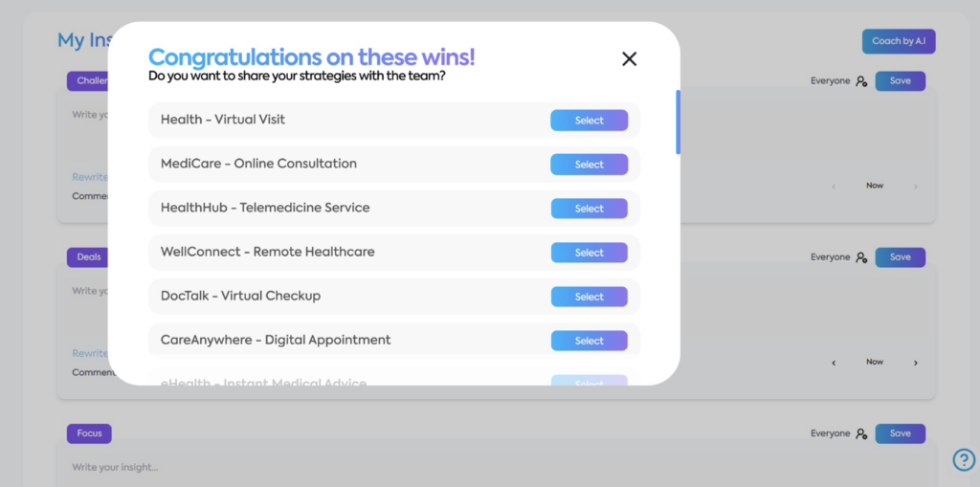
Task: Select Health - Virtual Visit
Action: pyautogui.click(x=589, y=121)
